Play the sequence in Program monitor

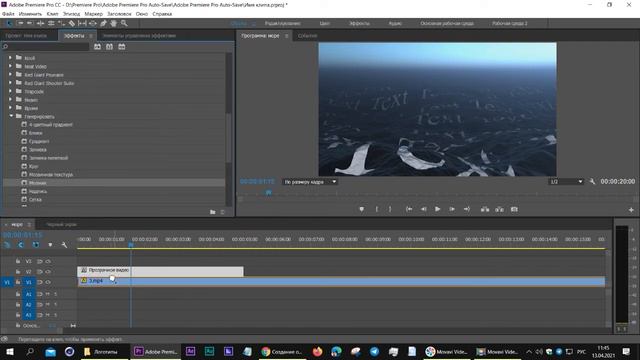(438, 209)
